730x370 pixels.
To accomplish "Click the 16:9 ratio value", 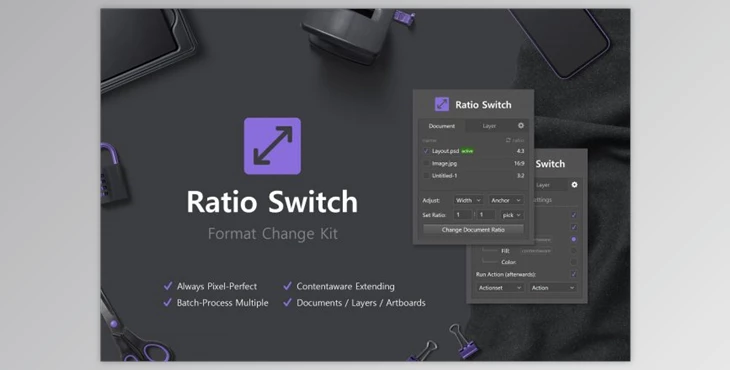I will (519, 163).
